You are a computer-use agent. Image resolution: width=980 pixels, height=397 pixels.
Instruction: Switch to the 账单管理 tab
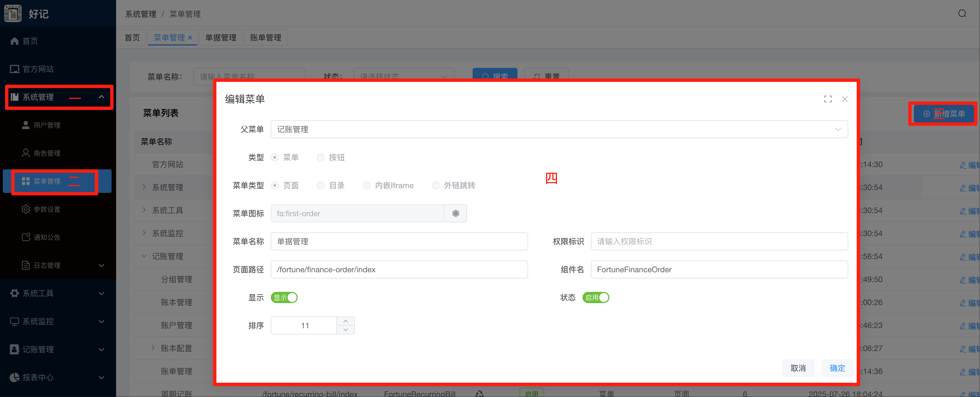pos(265,38)
